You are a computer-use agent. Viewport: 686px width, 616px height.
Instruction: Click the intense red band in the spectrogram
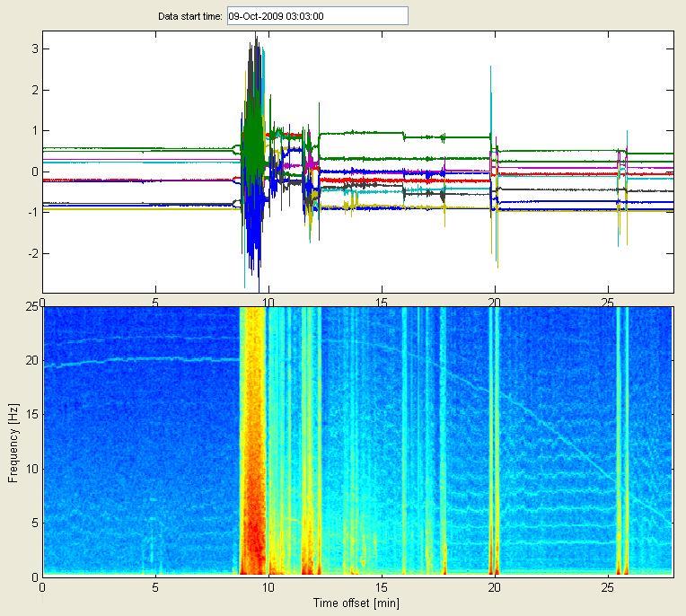pyautogui.click(x=252, y=441)
